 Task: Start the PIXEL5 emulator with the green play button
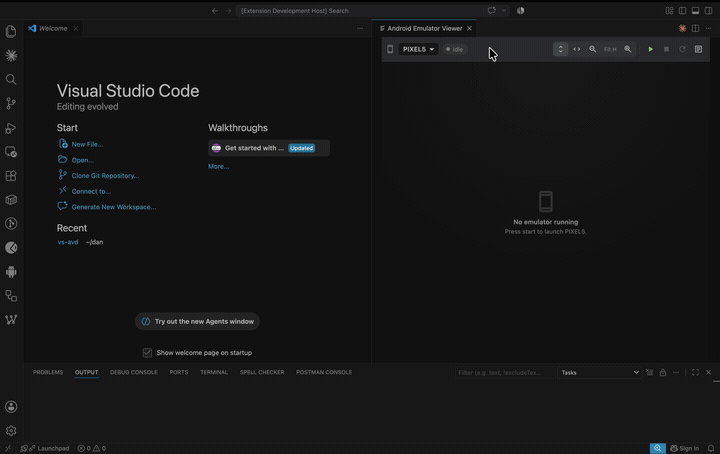650,49
